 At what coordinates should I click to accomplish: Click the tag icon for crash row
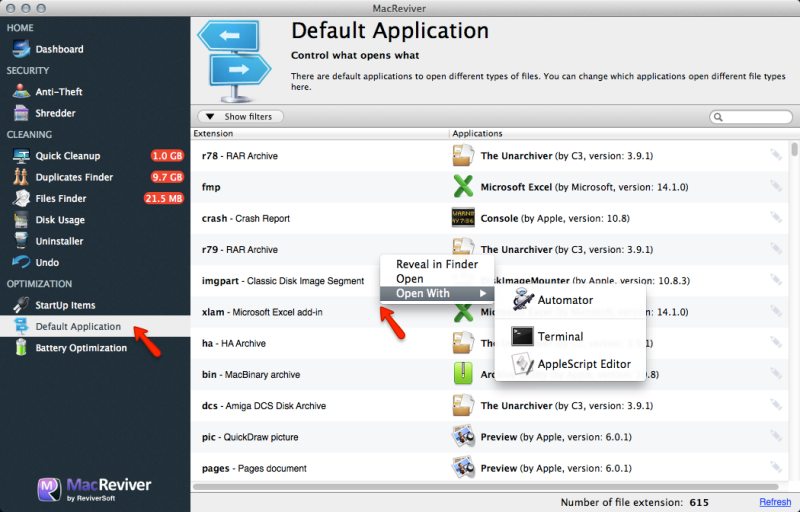click(776, 218)
